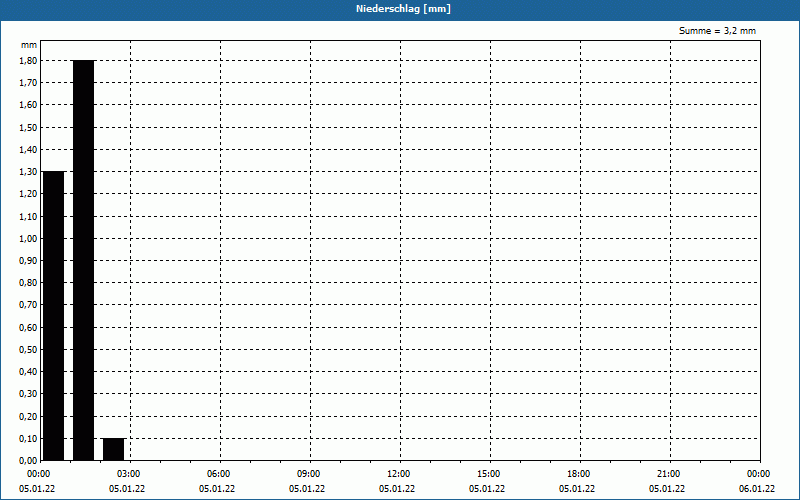Click the 1,30 y-axis label
This screenshot has height=500, width=800.
28,171
